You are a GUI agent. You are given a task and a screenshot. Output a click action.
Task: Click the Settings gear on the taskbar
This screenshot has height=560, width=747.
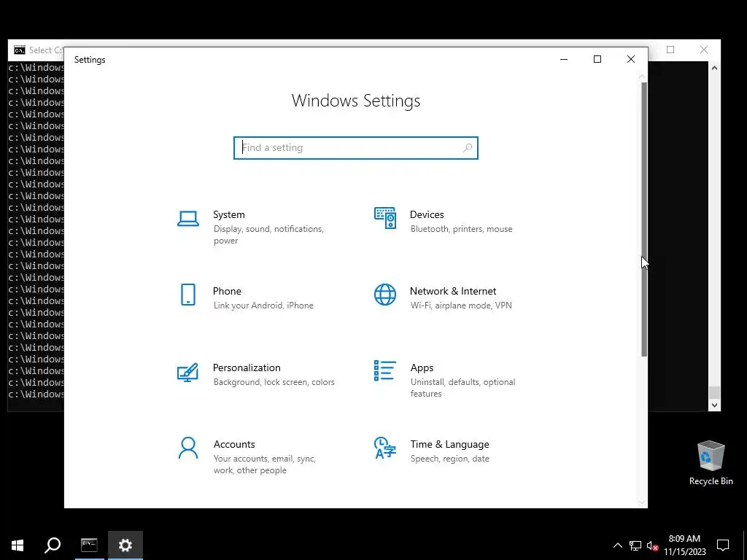pyautogui.click(x=125, y=545)
